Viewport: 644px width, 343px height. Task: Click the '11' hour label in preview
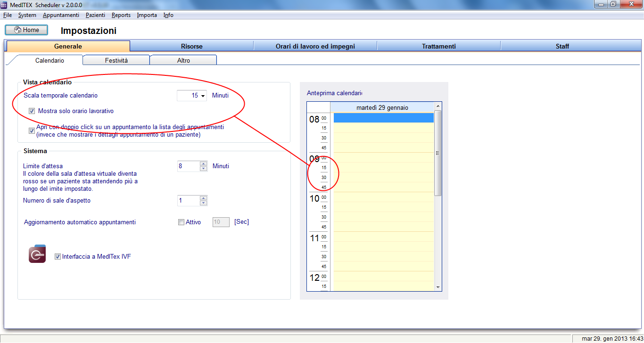[314, 238]
